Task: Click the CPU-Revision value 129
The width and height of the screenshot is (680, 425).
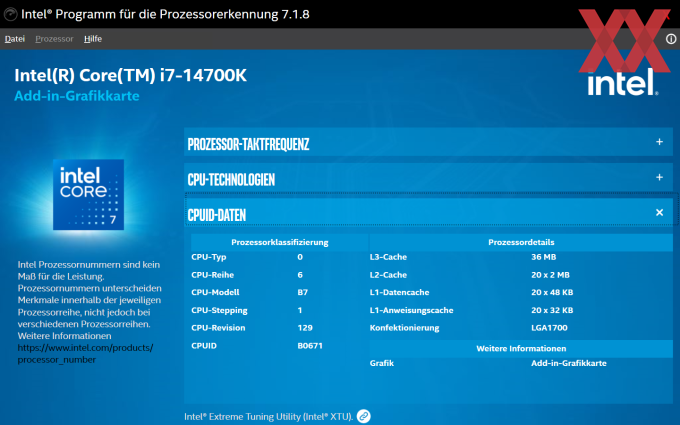Action: click(x=305, y=328)
